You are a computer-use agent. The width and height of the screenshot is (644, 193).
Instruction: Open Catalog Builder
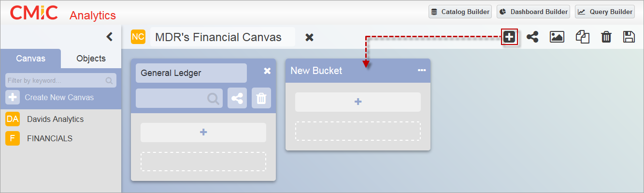click(x=460, y=12)
